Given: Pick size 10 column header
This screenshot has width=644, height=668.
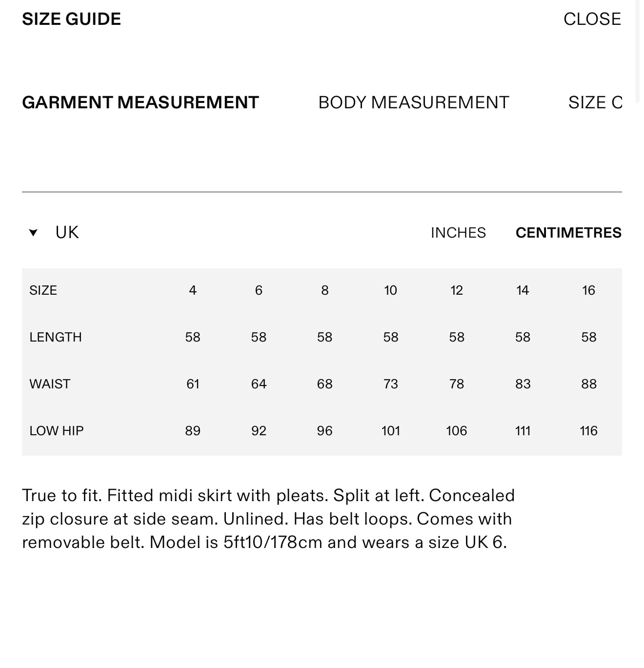Looking at the screenshot, I should coord(390,290).
